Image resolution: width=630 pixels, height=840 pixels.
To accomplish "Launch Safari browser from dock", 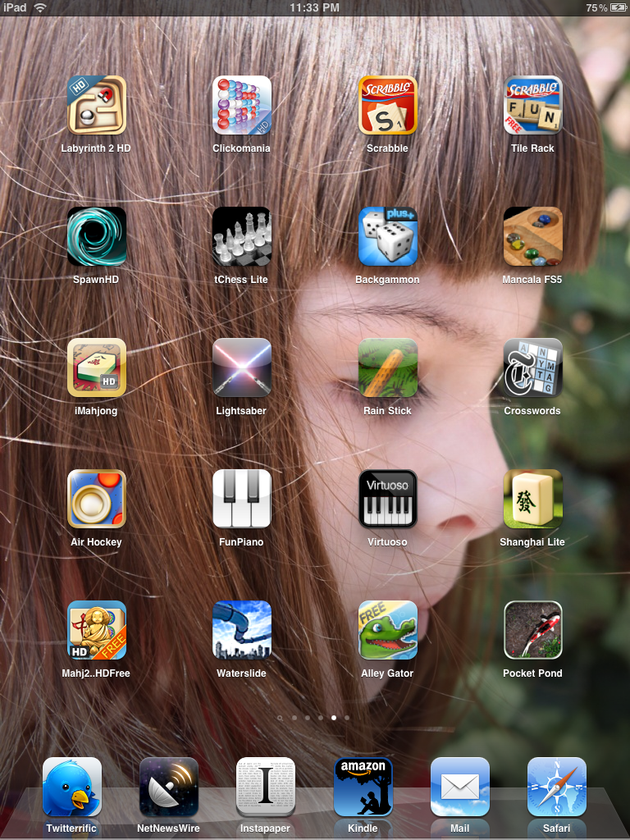I will [x=556, y=787].
